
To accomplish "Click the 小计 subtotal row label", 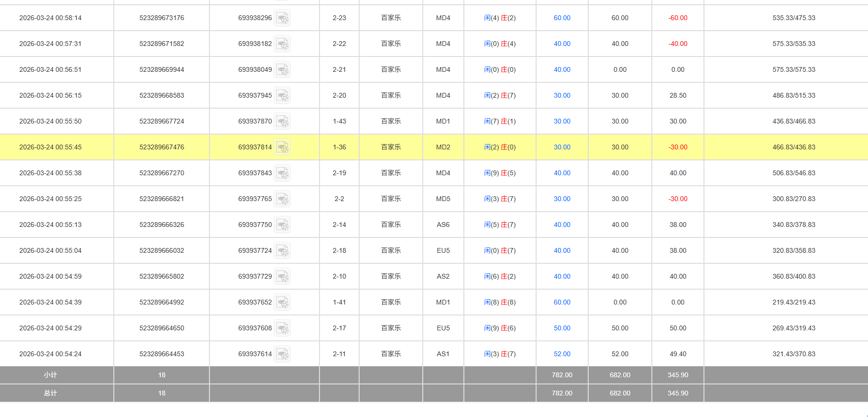I will 50,375.
